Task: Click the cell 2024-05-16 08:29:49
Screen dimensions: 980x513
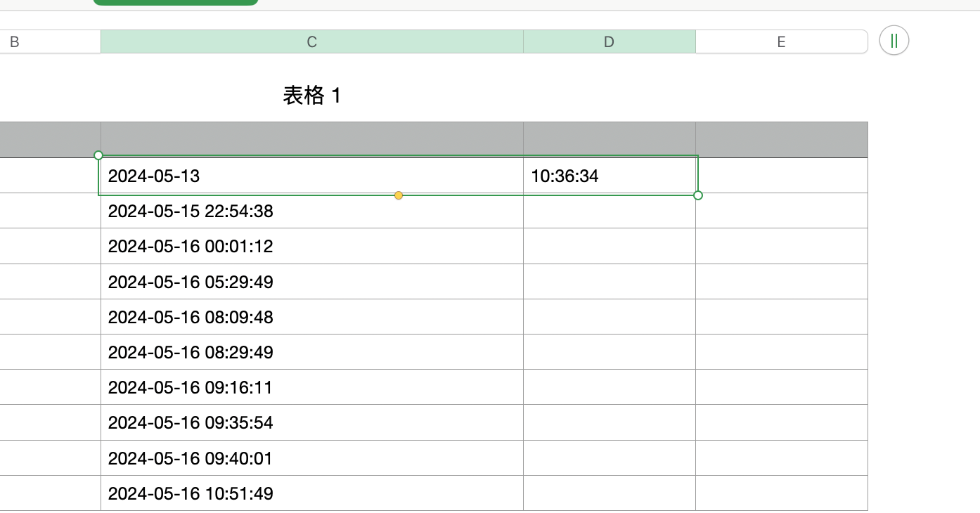Action: coord(311,352)
